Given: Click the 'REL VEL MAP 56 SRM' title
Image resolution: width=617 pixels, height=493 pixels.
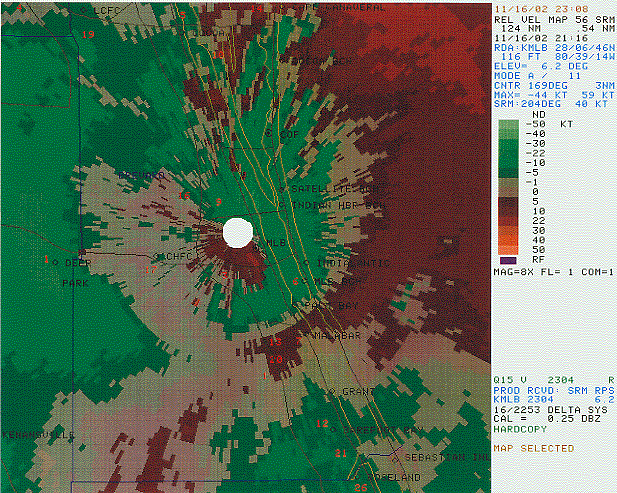Looking at the screenshot, I should (x=554, y=19).
